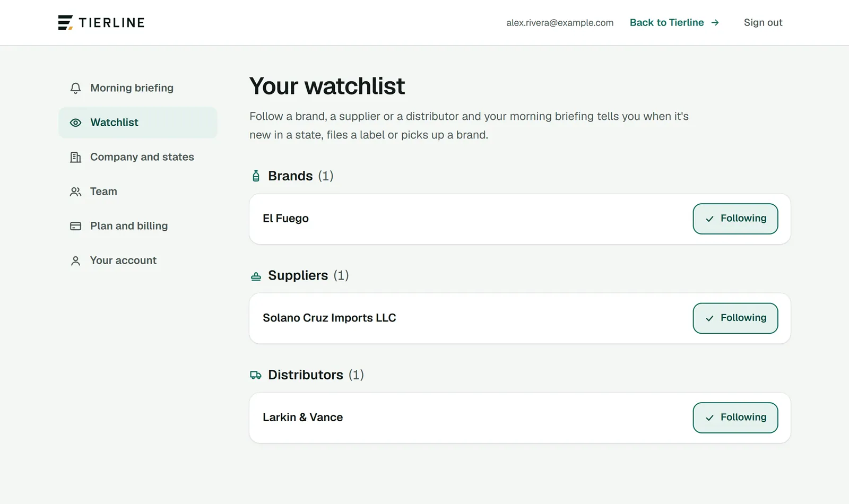Open the Morning briefing section
Image resolution: width=849 pixels, height=504 pixels.
click(x=138, y=88)
